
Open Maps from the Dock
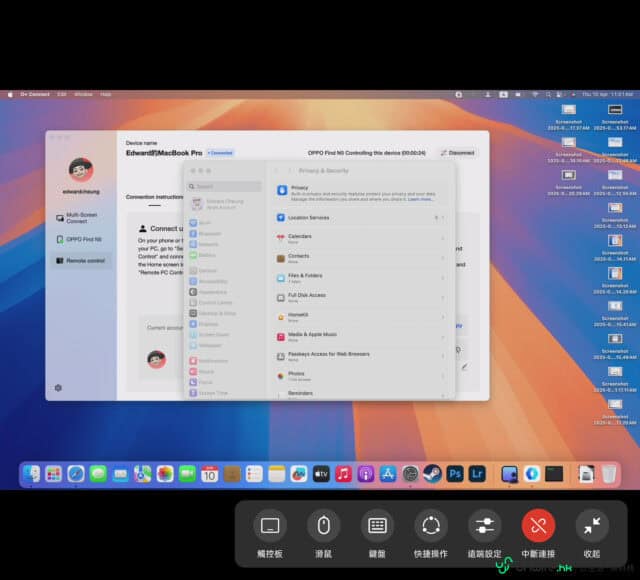[142, 474]
